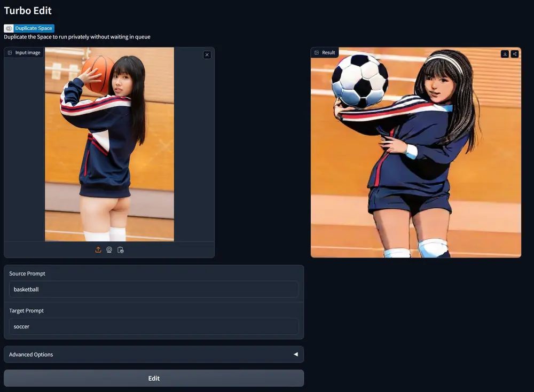This screenshot has height=392, width=534.
Task: Expand the Advanced Options section
Action: pos(154,354)
